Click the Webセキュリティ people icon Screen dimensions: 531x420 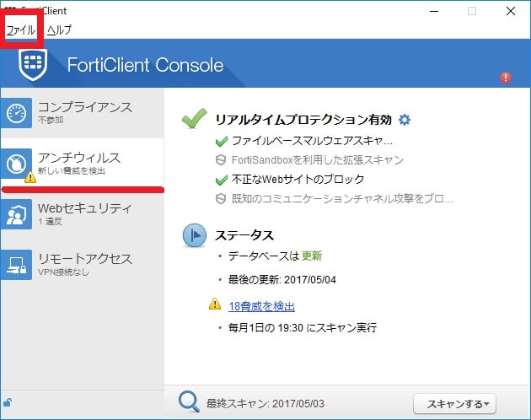coord(16,214)
